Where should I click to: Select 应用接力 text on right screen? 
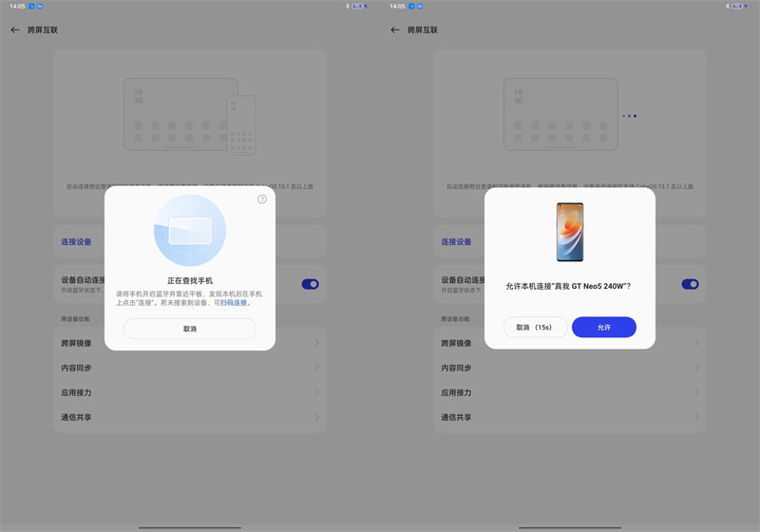pos(456,392)
